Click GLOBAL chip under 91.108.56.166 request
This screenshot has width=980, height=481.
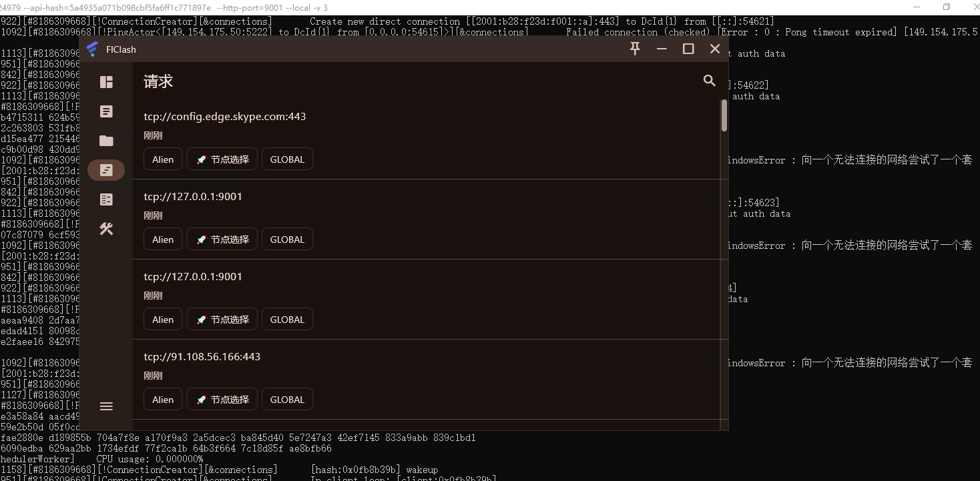point(287,400)
